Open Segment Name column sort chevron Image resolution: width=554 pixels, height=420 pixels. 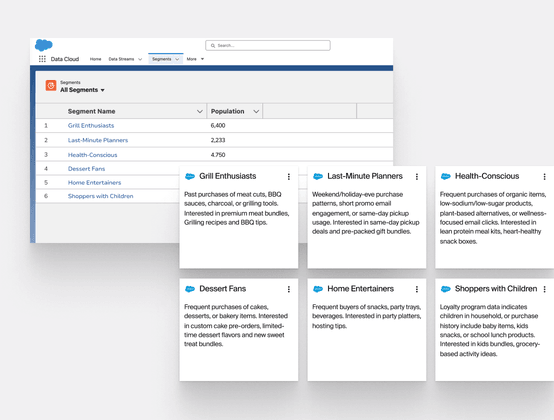[x=200, y=112]
